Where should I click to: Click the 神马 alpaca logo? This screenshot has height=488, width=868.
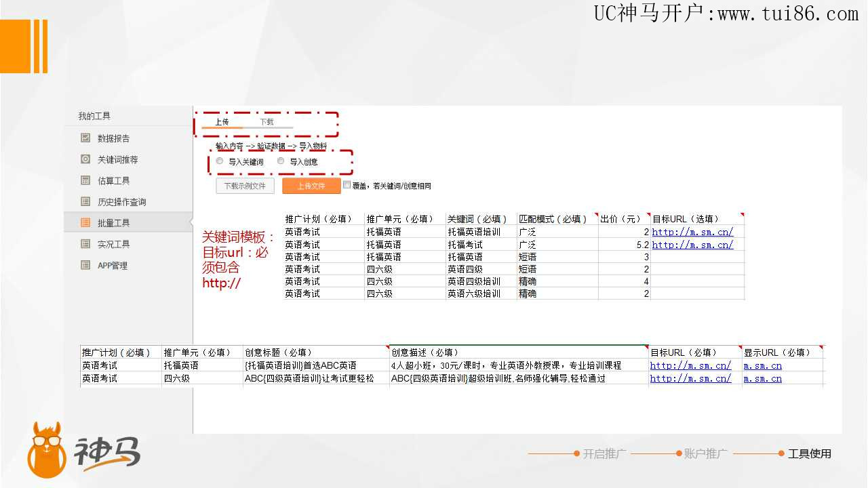tap(47, 449)
